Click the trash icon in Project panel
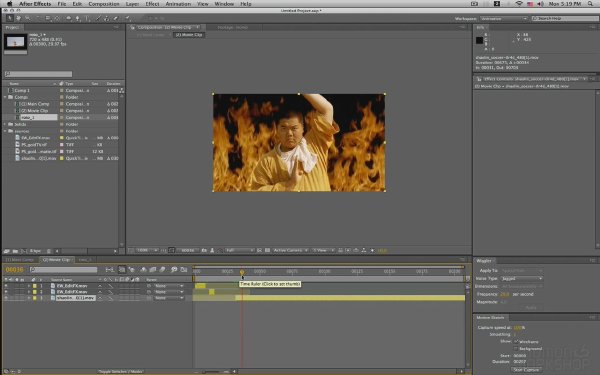 (x=49, y=251)
